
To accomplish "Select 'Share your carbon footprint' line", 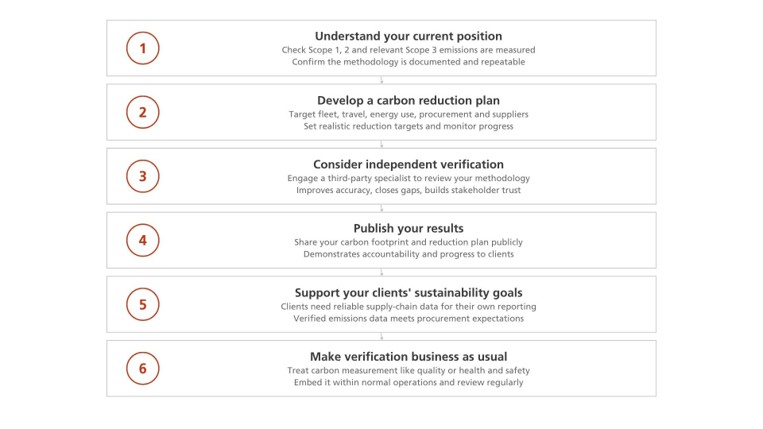I will (408, 242).
